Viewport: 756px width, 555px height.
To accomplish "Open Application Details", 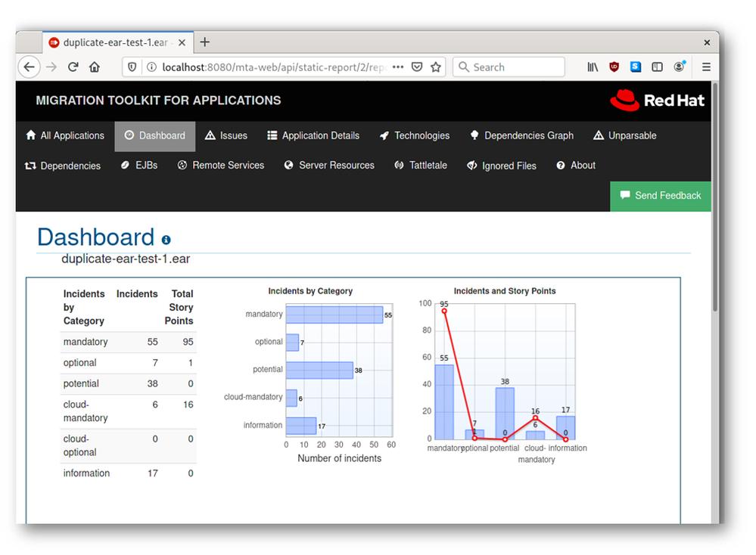I will tap(313, 136).
